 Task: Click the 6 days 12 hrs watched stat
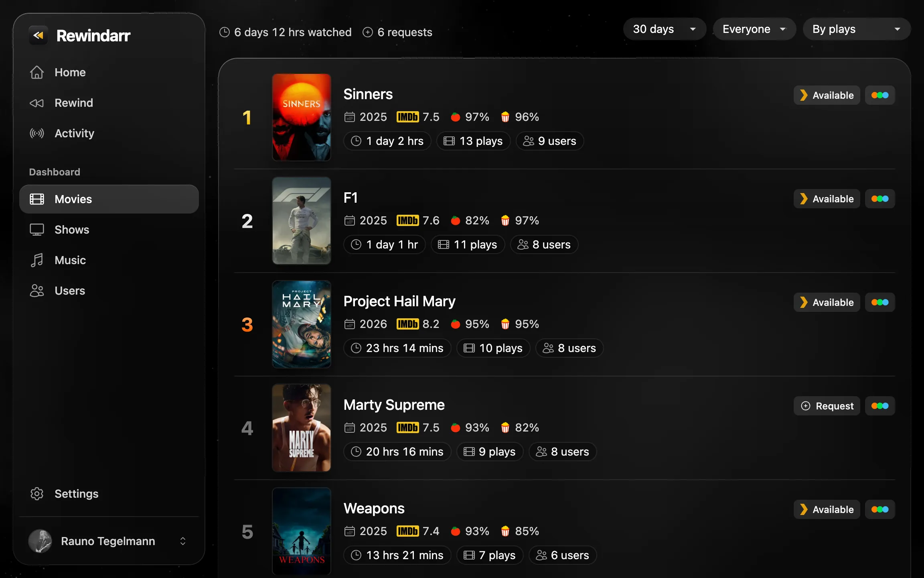coord(286,32)
